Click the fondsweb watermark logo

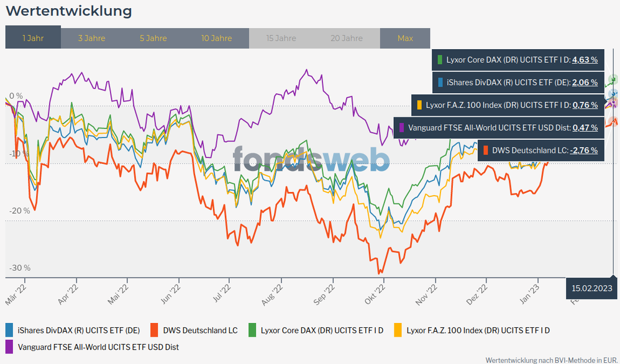[311, 160]
